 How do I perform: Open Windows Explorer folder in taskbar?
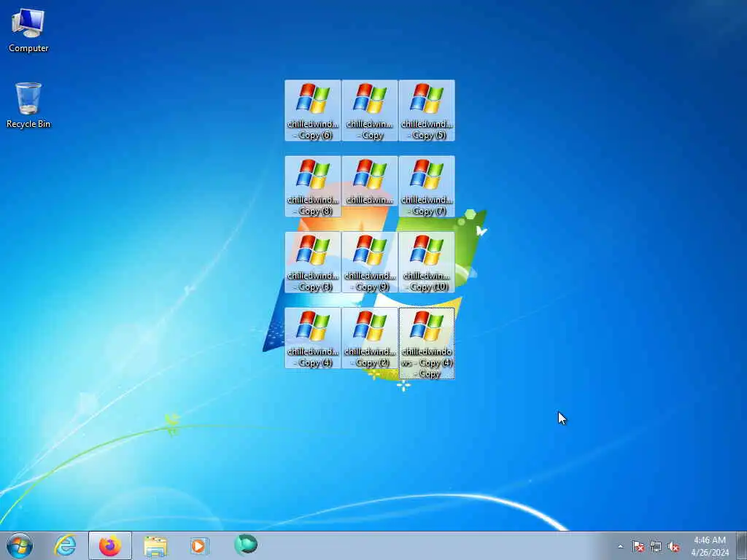click(155, 545)
